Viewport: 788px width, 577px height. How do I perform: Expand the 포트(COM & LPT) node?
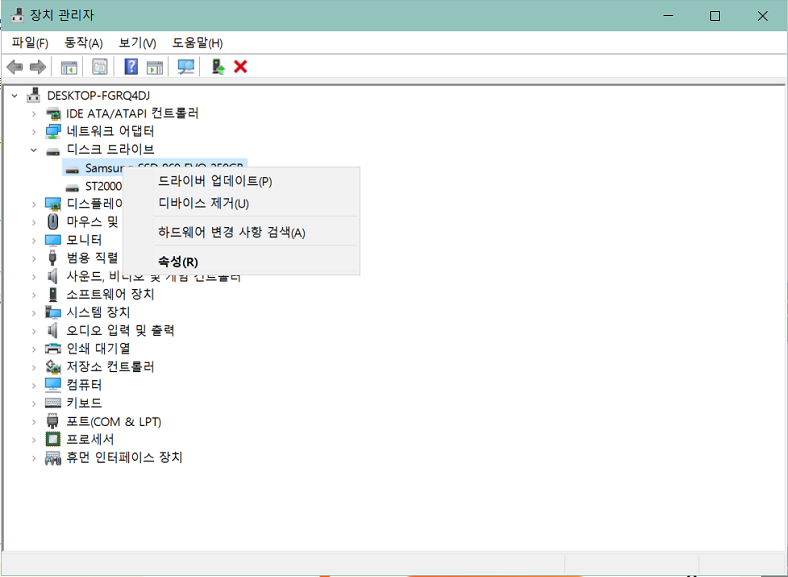pyautogui.click(x=34, y=421)
